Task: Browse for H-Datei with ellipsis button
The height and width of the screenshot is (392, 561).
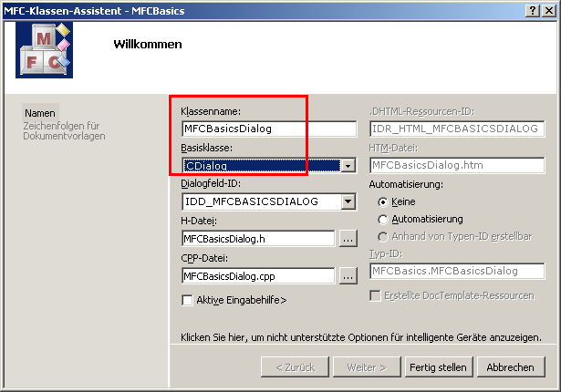Action: 348,239
